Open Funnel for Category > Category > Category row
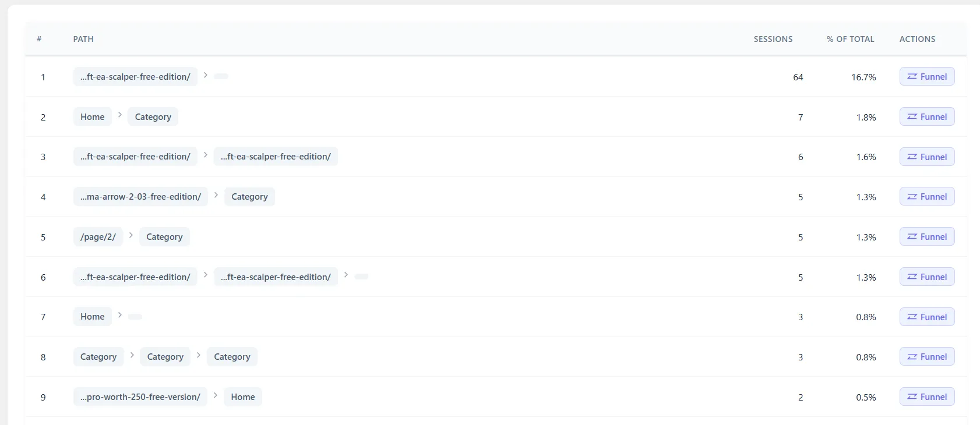The width and height of the screenshot is (980, 425). (x=927, y=356)
